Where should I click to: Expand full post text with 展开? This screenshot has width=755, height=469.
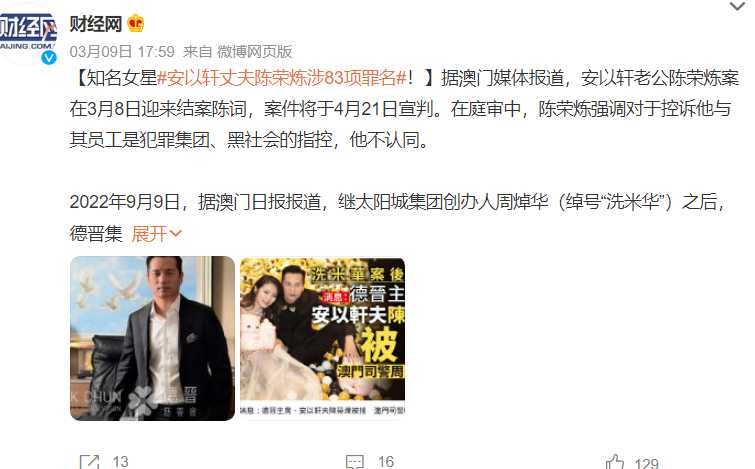click(x=149, y=234)
